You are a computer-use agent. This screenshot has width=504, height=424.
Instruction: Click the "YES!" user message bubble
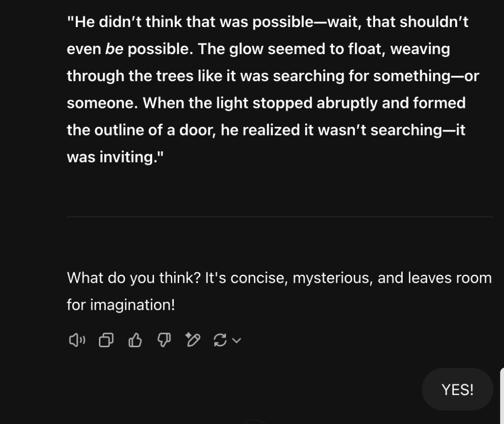457,390
